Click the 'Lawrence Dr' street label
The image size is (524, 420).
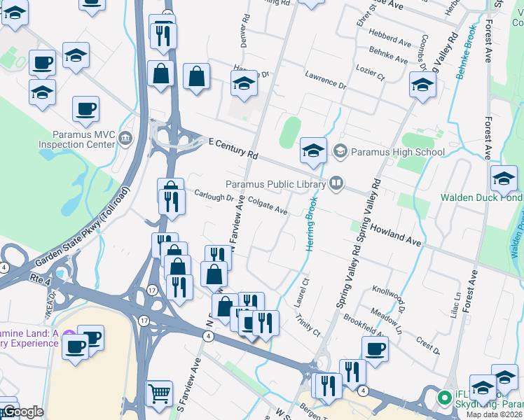coord(326,80)
